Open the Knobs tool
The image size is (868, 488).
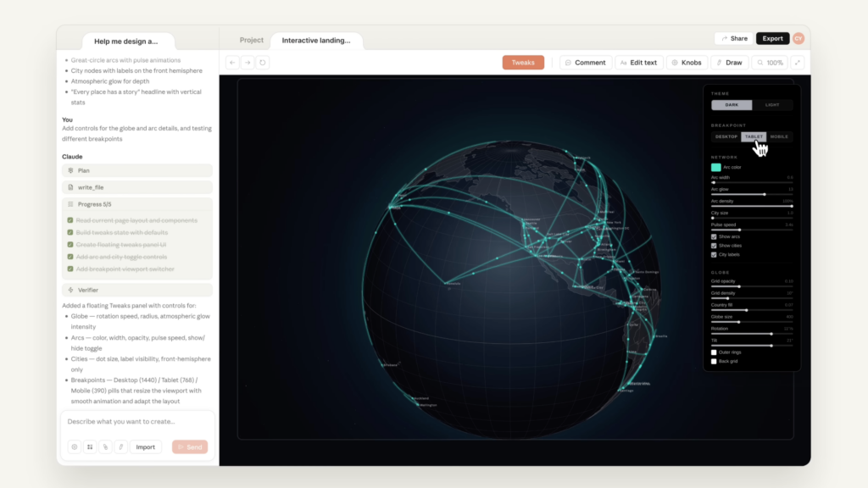[x=687, y=63]
